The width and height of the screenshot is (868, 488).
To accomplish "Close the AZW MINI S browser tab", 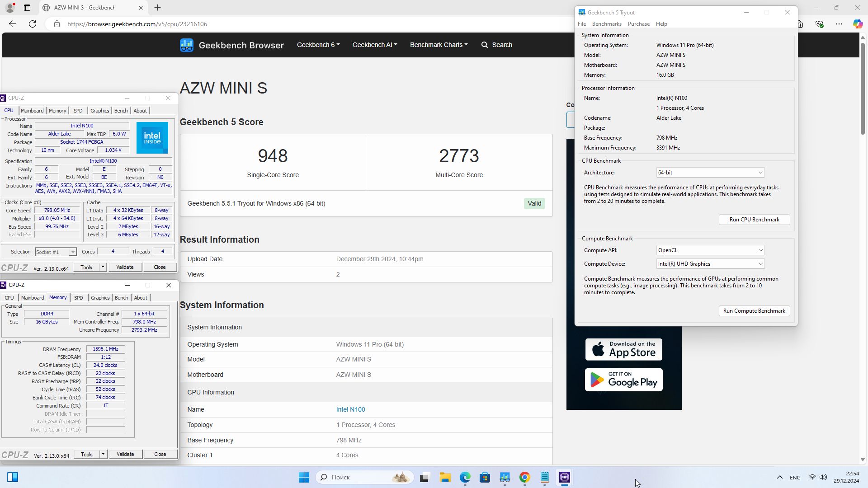I will click(x=141, y=8).
